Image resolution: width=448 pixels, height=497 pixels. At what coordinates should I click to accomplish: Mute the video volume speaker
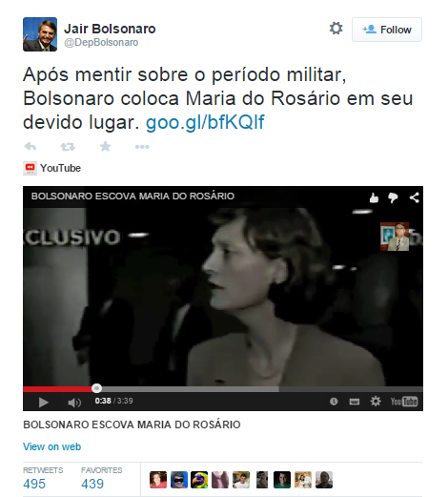point(74,403)
